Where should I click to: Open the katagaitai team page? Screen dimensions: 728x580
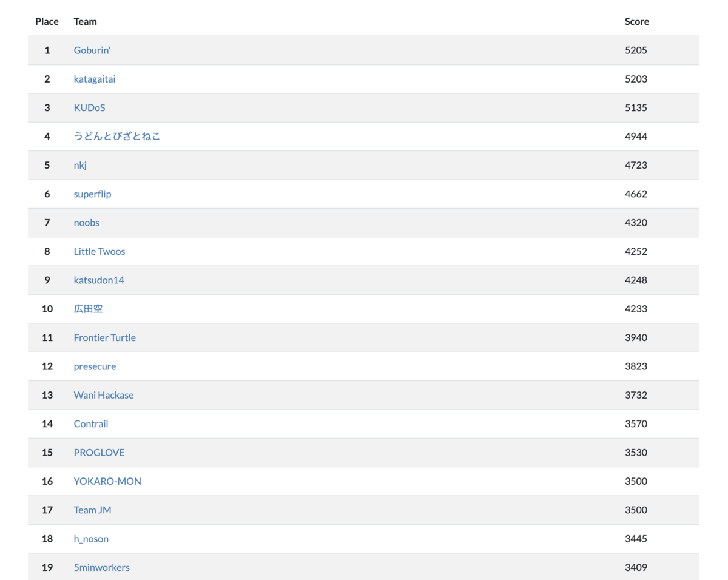coord(95,79)
